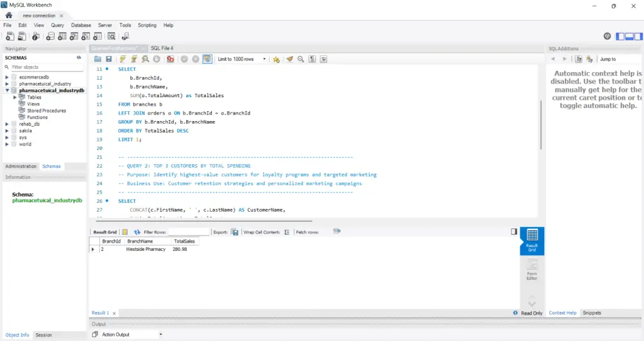Rollback the current transaction

(x=196, y=59)
